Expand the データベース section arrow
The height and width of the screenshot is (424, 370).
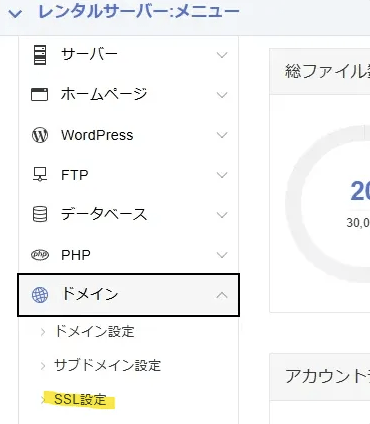tap(222, 215)
